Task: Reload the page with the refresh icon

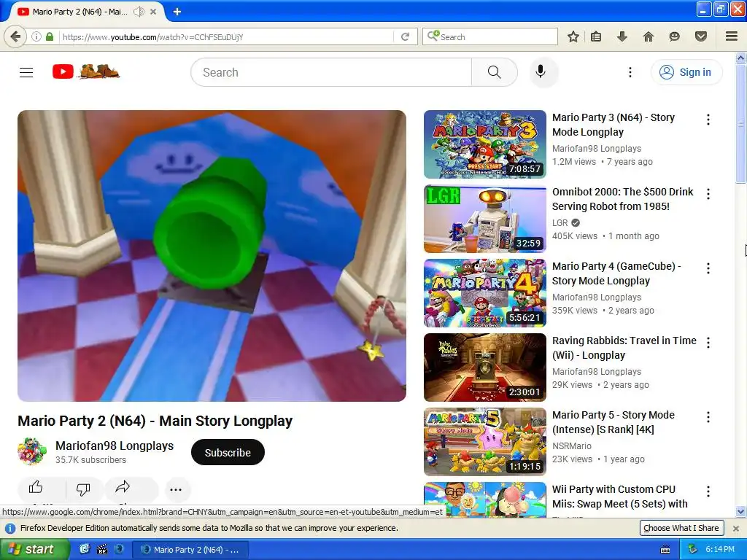Action: [406, 36]
